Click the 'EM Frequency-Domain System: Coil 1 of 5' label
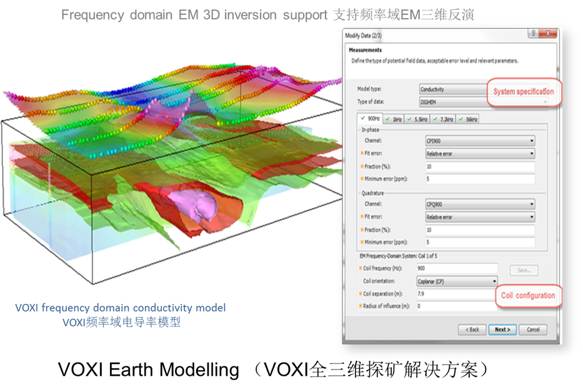Viewport: 583px width, 392px height. 398,256
